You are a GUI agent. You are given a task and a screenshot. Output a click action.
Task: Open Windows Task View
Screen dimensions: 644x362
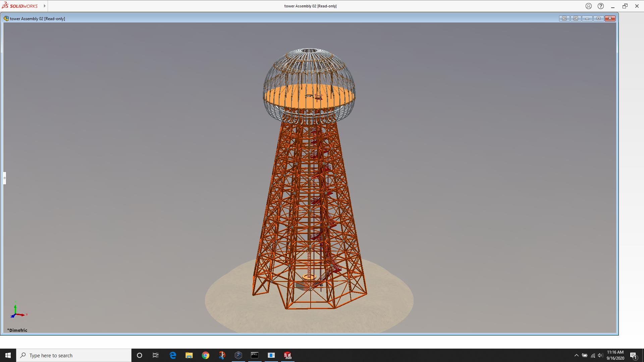156,355
